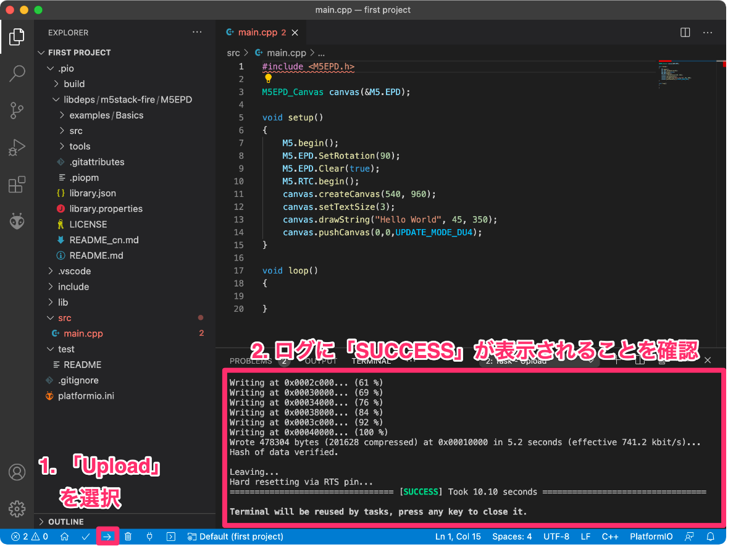The height and width of the screenshot is (560, 741).
Task: Click src in the breadcrumb
Action: tap(233, 53)
